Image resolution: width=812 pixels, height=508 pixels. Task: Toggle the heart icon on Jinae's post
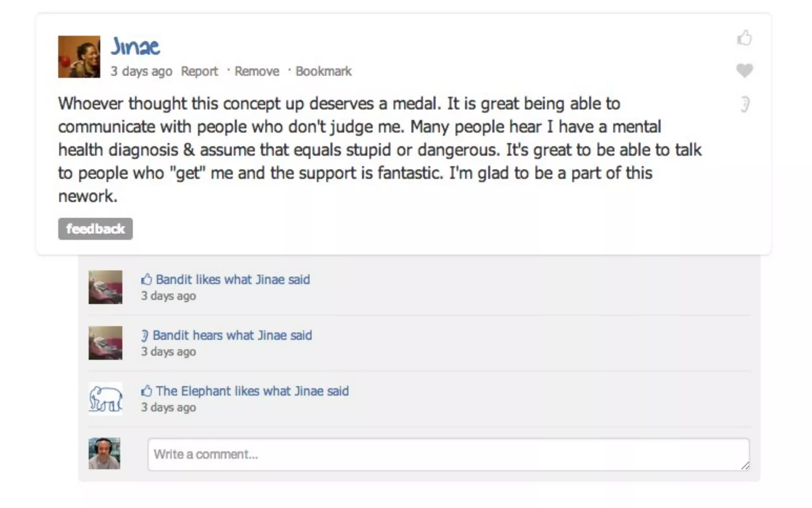point(744,71)
